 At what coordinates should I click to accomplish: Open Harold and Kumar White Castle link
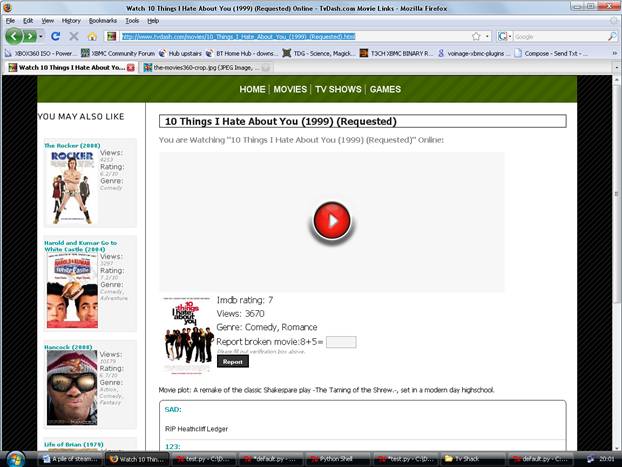tap(80, 246)
